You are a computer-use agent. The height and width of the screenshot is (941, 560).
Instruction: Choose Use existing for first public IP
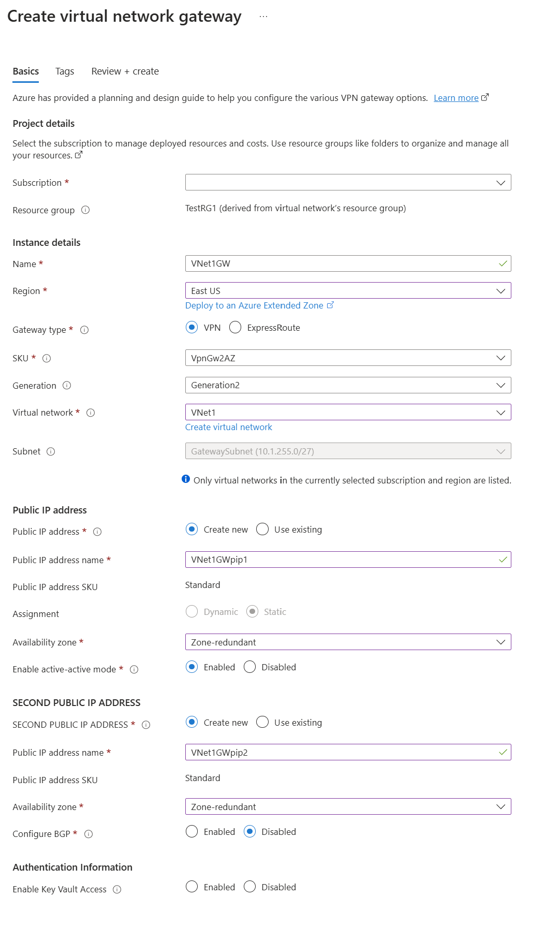click(x=263, y=530)
